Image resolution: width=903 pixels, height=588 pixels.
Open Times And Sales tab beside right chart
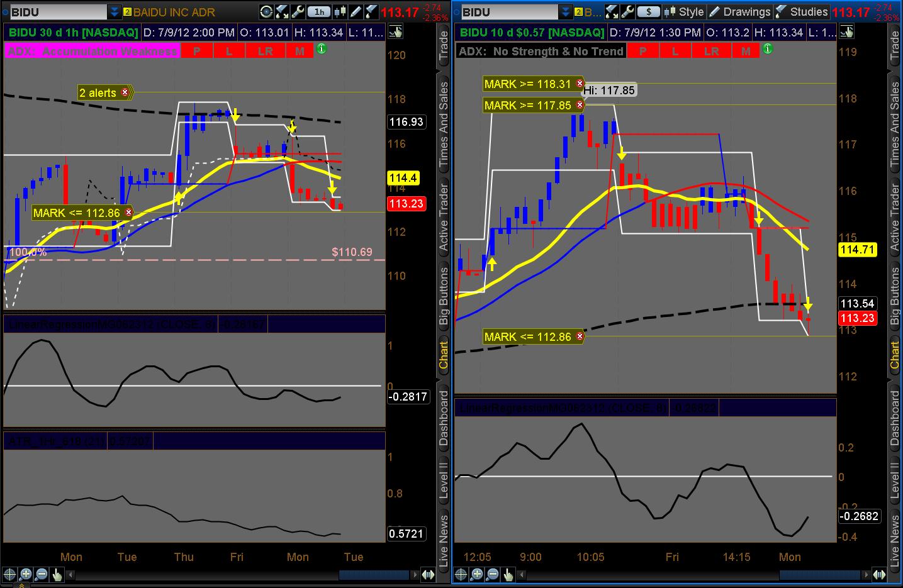pos(895,125)
